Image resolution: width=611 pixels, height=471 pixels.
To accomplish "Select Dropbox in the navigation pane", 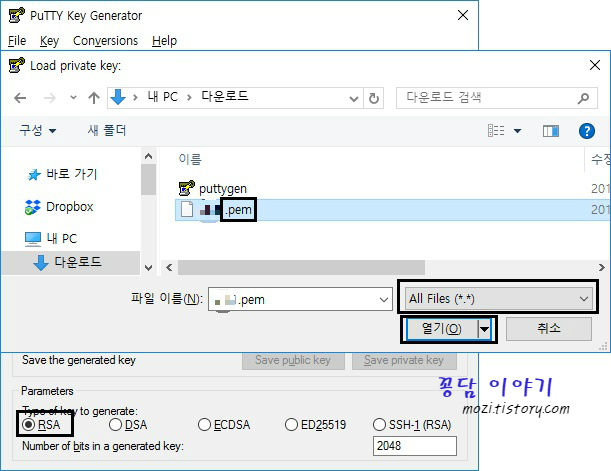I will 59,206.
